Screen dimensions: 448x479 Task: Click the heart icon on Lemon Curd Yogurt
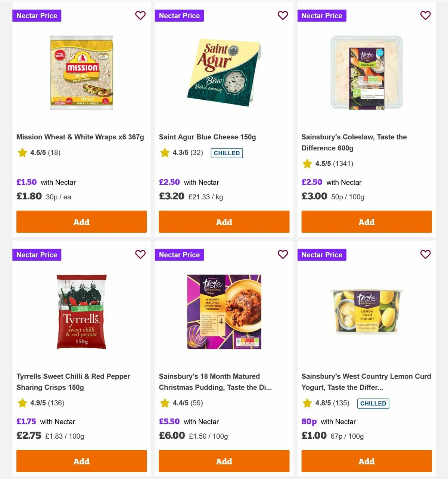point(426,254)
